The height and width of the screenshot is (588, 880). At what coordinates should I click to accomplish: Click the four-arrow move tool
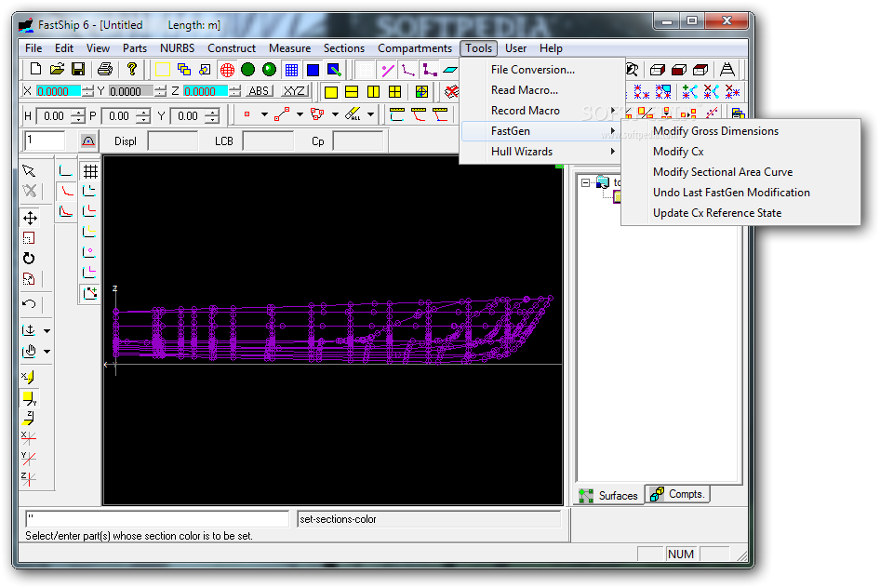pos(30,218)
